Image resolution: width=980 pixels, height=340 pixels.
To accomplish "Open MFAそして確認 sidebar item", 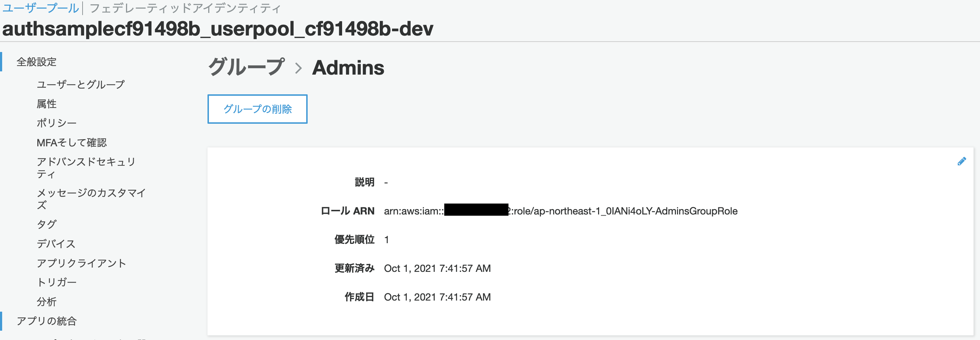I will point(71,142).
